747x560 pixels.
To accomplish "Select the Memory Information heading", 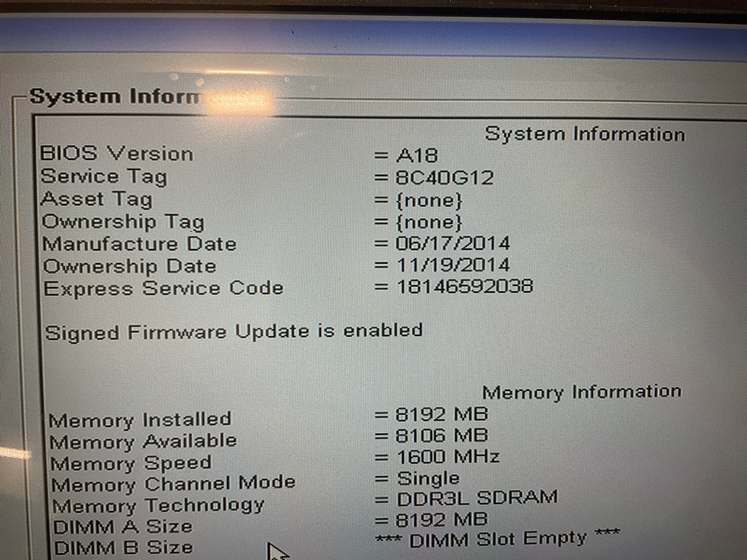I will (583, 391).
